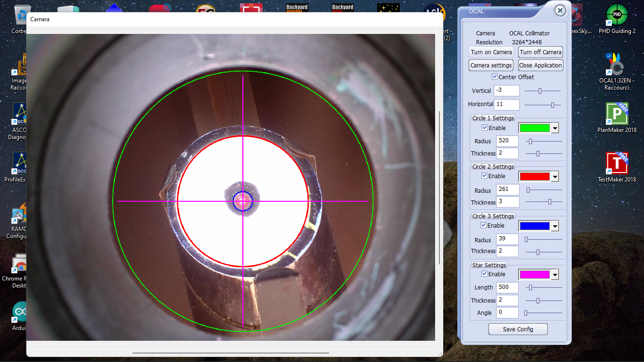Viewport: 644px width, 362px height.
Task: Save the configuration with Save Config
Action: [518, 329]
